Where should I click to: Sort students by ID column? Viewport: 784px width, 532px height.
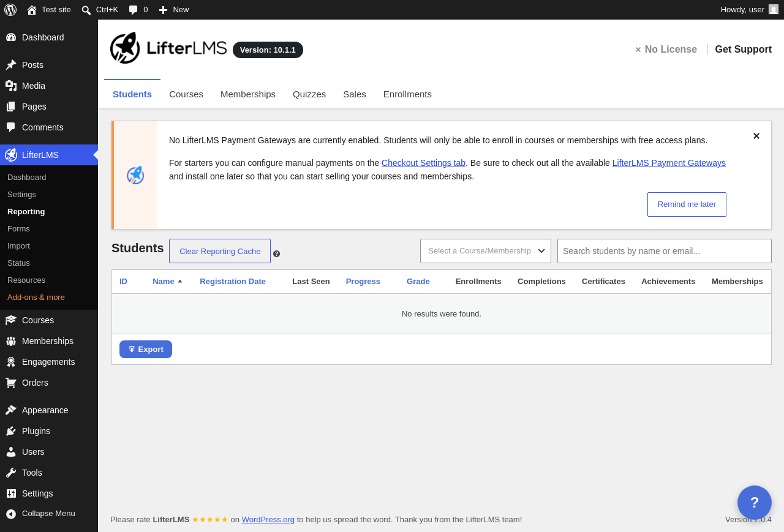[x=123, y=282]
